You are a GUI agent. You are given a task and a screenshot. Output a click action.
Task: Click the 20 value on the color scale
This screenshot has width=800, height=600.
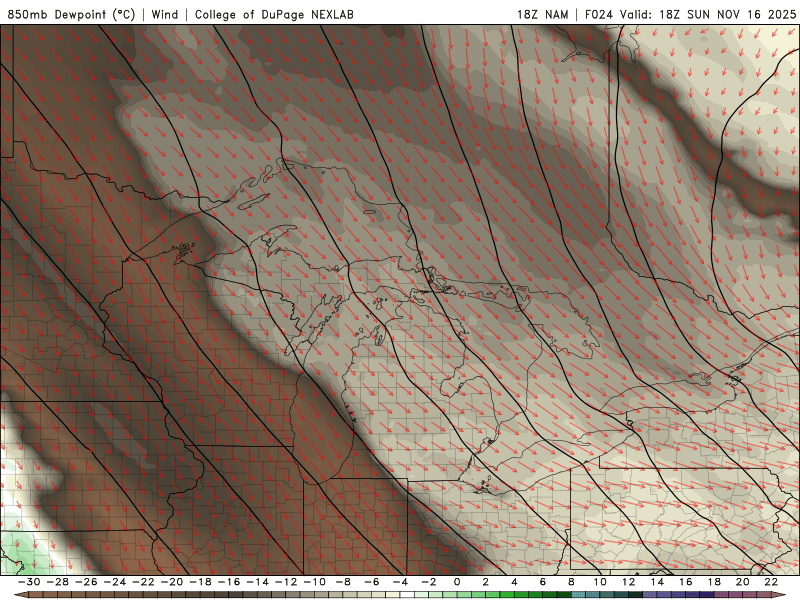[x=743, y=582]
